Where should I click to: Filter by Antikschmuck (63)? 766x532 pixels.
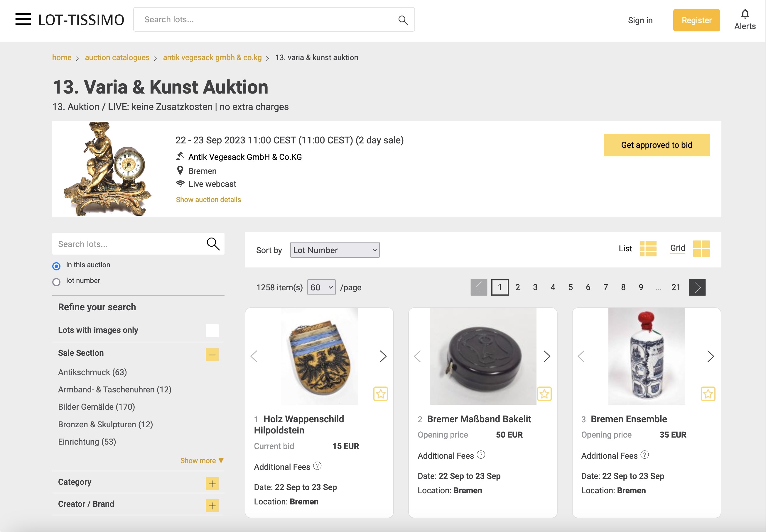tap(92, 372)
